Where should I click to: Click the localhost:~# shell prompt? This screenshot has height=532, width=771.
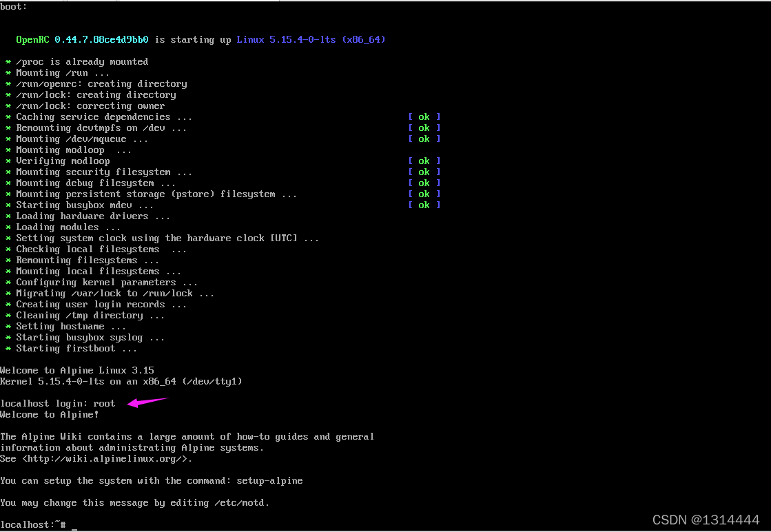(33, 524)
